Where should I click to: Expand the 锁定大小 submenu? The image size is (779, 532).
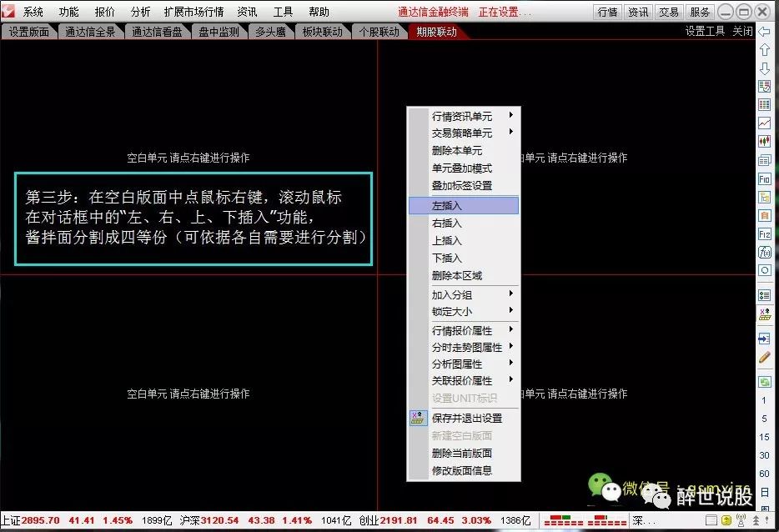click(x=464, y=312)
